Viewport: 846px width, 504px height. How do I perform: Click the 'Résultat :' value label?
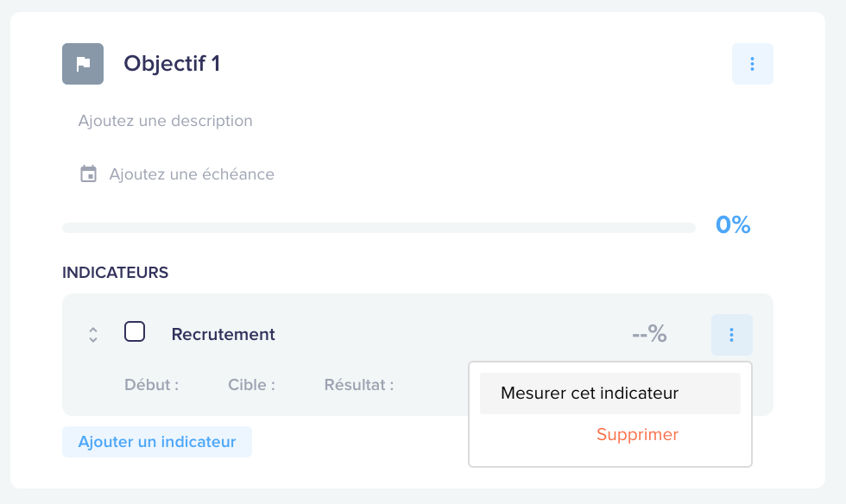coord(359,385)
